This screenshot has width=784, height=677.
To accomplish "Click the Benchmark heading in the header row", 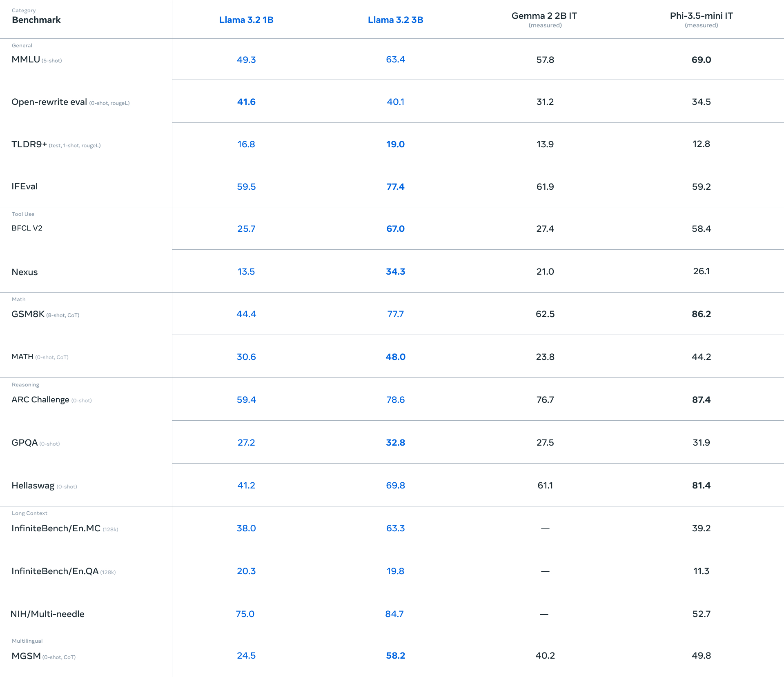I will coord(36,20).
